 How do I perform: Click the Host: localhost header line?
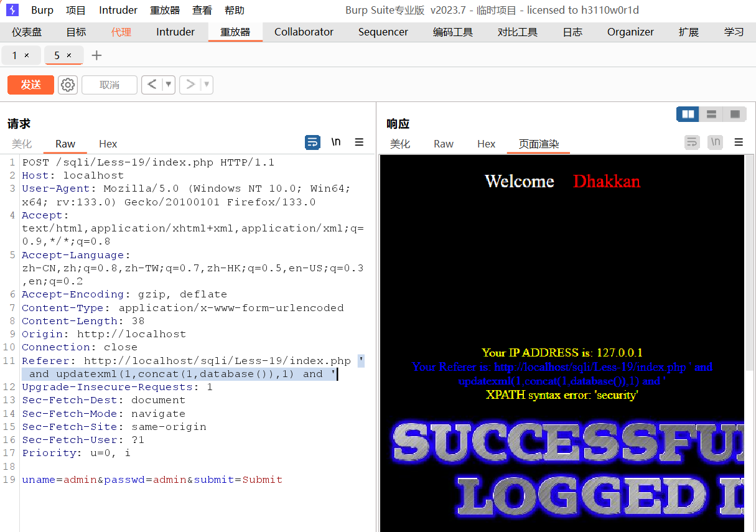point(73,175)
